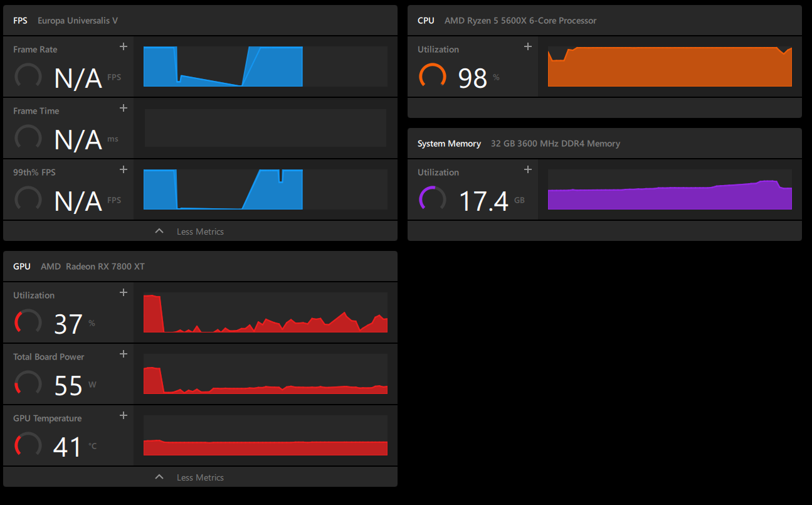
Task: Click the GPU utilization value 37
Action: [x=69, y=324]
